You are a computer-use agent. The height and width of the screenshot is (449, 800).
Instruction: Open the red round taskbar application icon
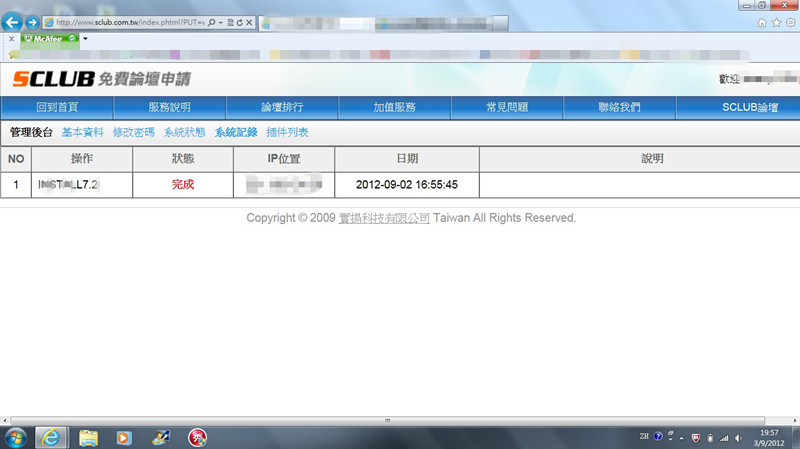tap(197, 438)
